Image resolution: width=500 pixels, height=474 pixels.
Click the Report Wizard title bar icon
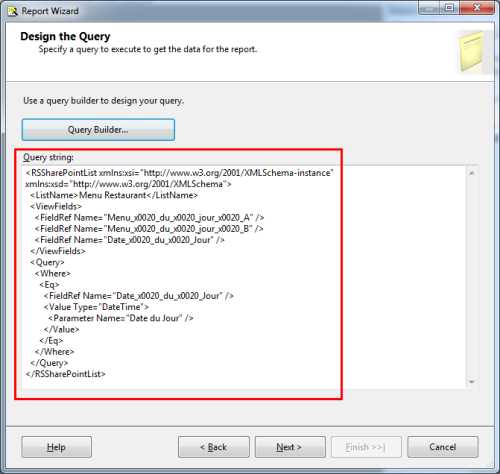click(13, 11)
